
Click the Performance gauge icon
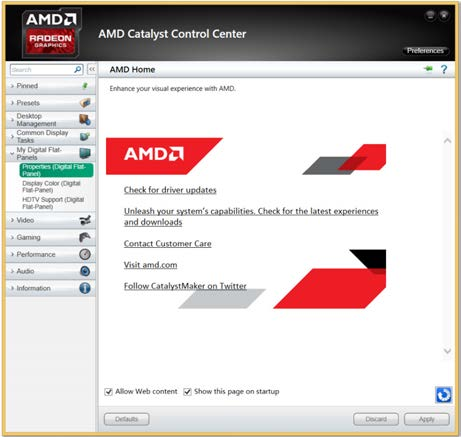(x=85, y=254)
